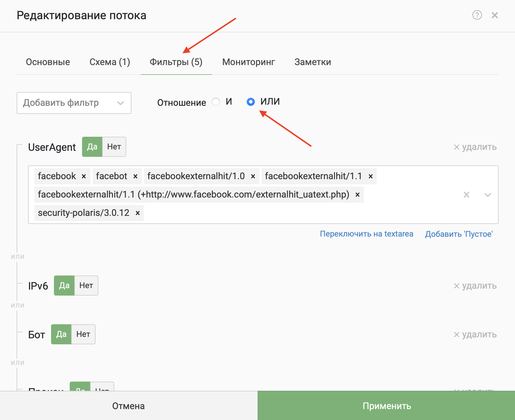
Task: Remove the 'facebookexternalhit/1.1' tag
Action: point(371,176)
